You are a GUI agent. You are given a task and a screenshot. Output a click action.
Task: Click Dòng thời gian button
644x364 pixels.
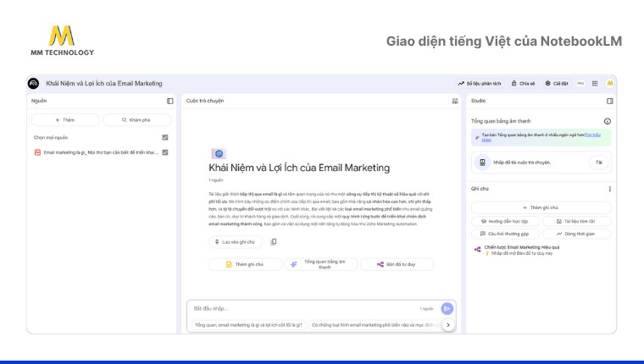click(577, 234)
